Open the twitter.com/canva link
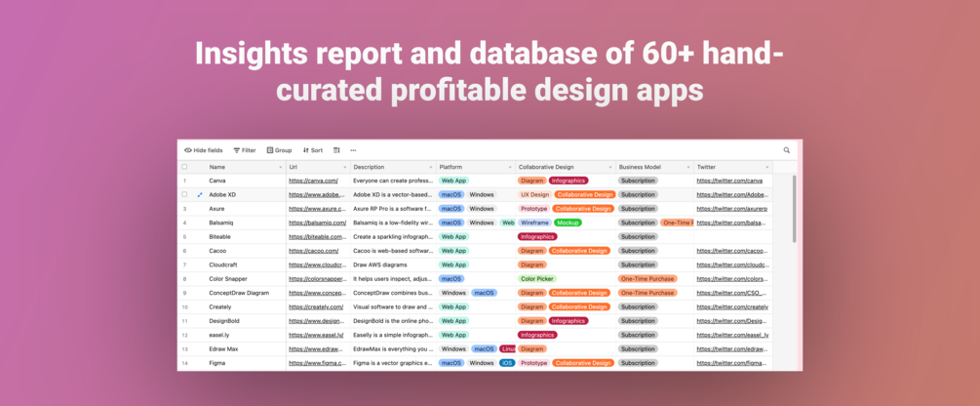Viewport: 980px width, 406px height. 729,181
